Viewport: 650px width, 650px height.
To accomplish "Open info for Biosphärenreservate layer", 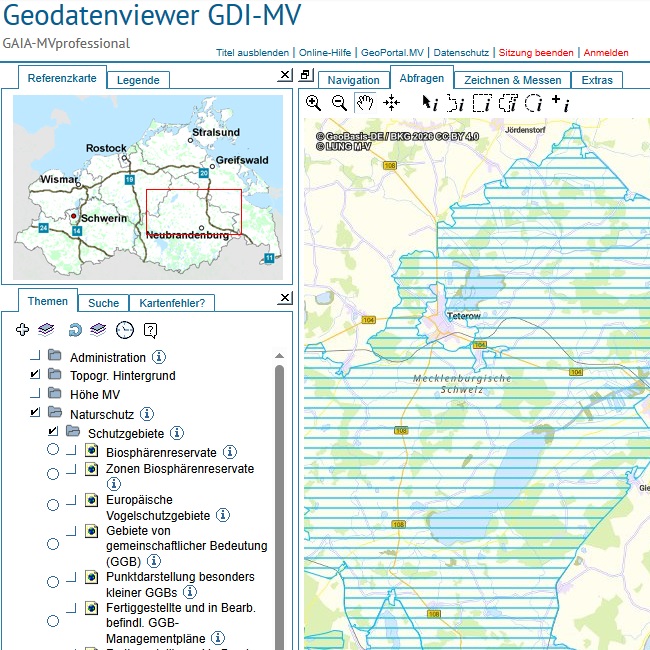I will [230, 452].
